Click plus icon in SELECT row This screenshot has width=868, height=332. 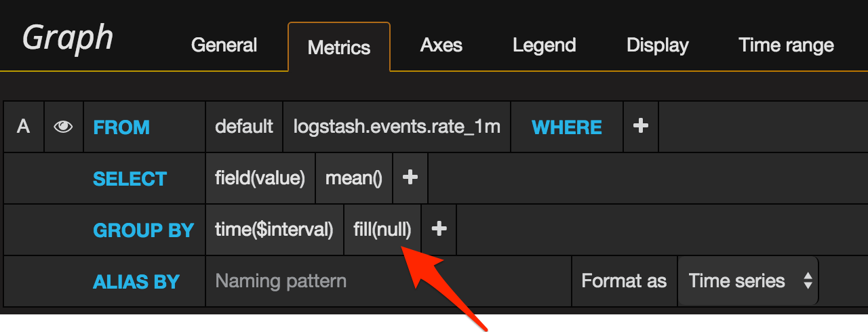coord(410,178)
